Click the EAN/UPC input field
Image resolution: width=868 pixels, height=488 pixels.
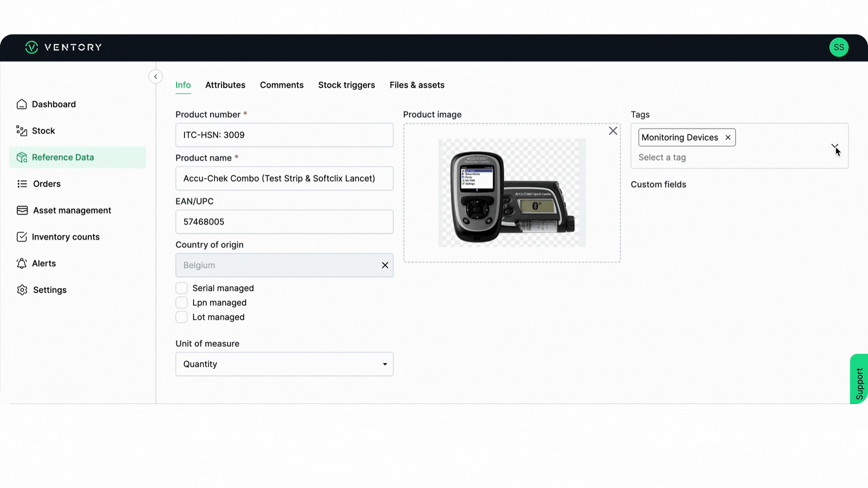coord(284,222)
